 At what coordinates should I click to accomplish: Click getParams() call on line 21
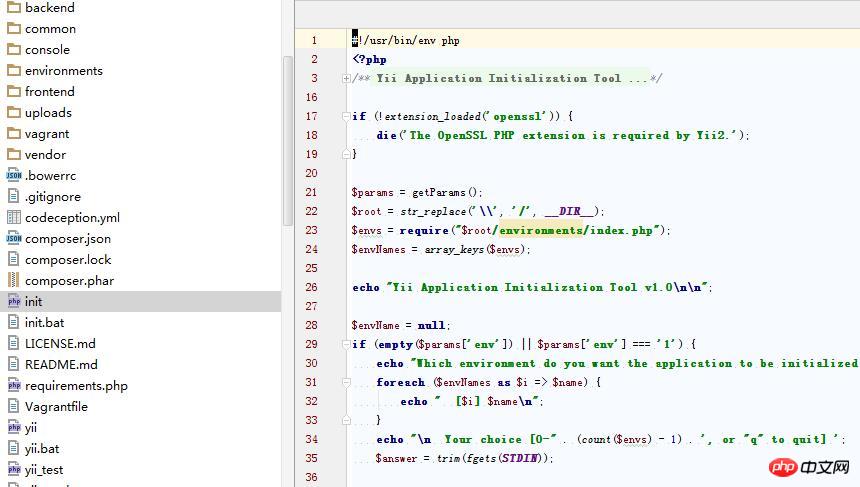447,192
